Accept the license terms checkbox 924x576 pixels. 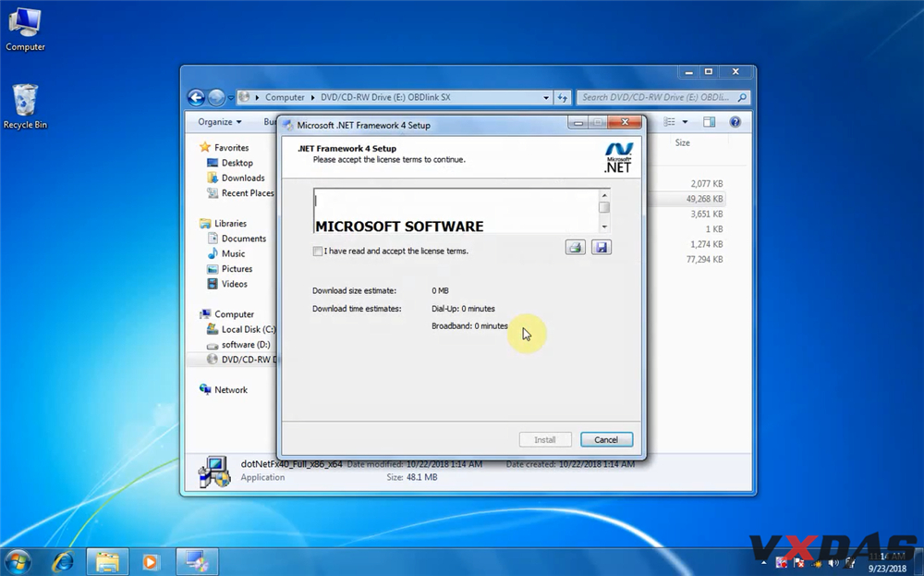(x=318, y=251)
